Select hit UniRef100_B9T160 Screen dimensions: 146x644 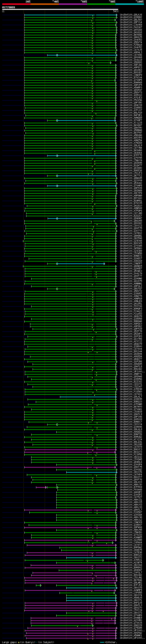(131, 198)
